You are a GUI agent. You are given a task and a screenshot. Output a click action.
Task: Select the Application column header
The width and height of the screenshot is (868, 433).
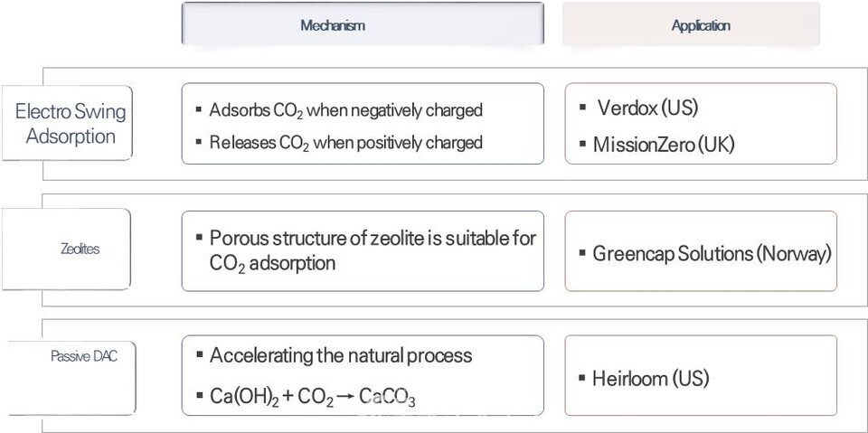(x=700, y=25)
